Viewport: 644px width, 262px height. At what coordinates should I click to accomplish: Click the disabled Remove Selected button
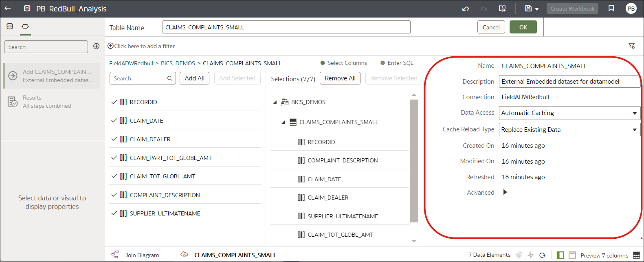click(394, 78)
